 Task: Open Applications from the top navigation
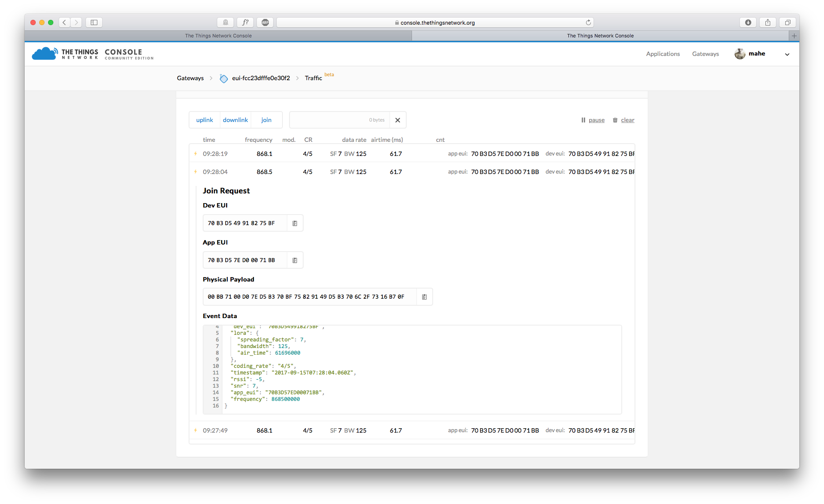[663, 54]
